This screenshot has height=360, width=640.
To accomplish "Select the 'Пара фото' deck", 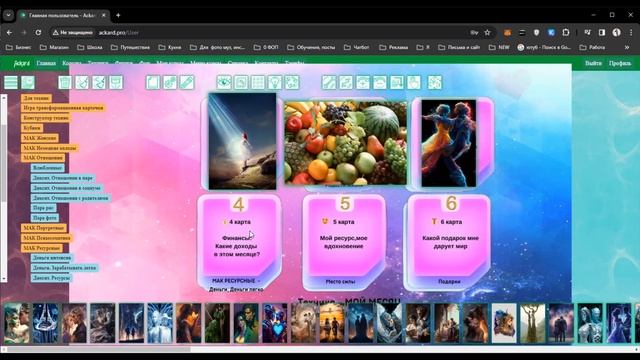I will (x=45, y=218).
